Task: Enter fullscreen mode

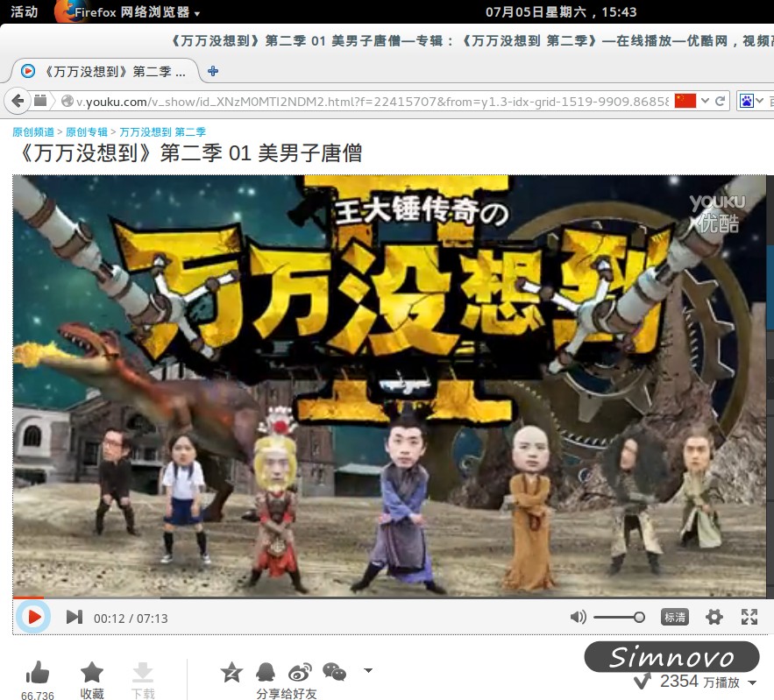Action: 749,617
